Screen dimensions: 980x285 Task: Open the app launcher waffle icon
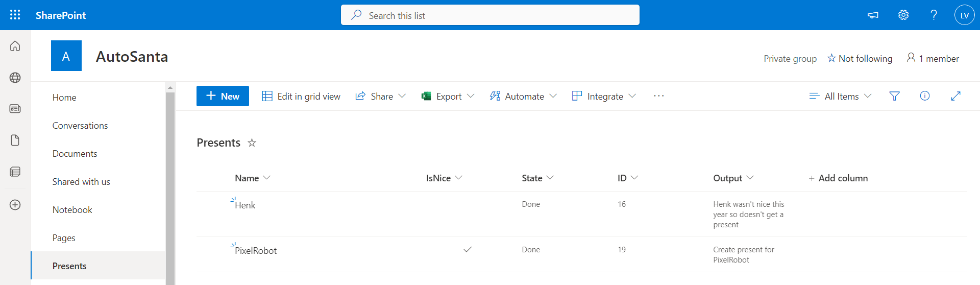[x=15, y=15]
